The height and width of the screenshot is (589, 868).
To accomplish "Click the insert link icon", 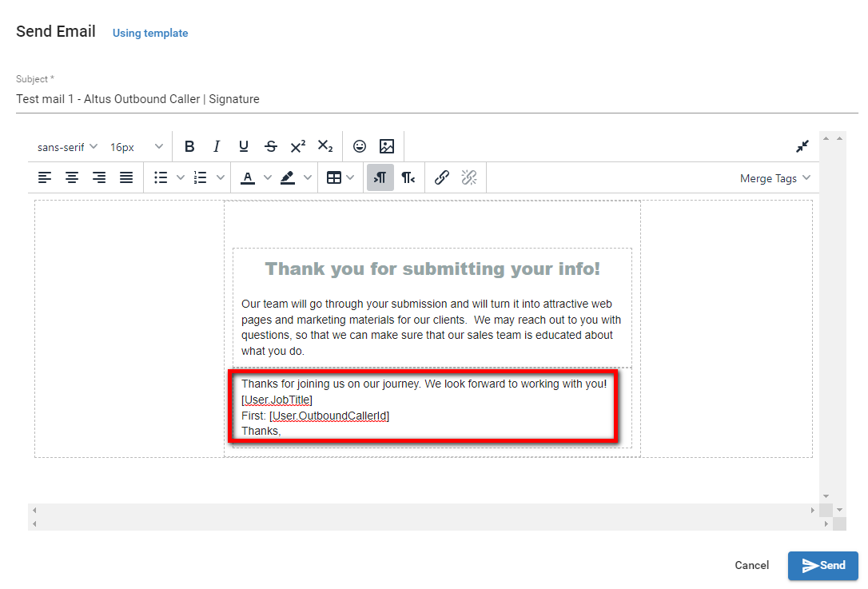I will point(442,177).
